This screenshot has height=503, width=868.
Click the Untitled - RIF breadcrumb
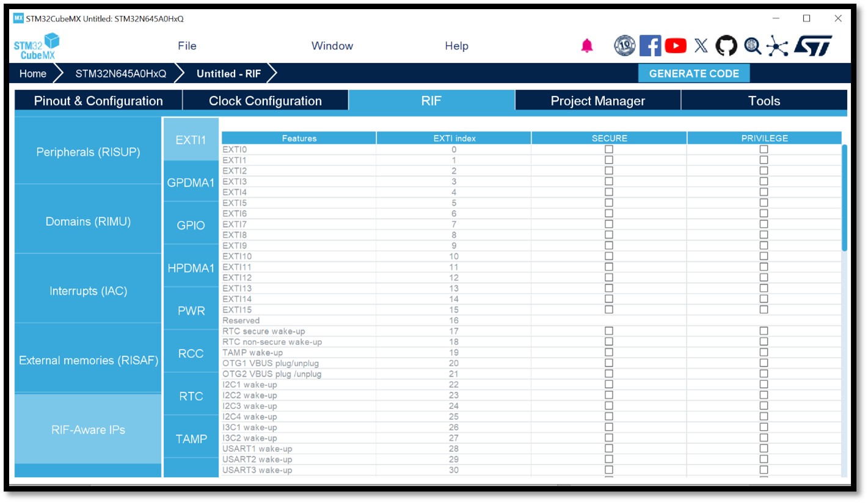pos(228,74)
